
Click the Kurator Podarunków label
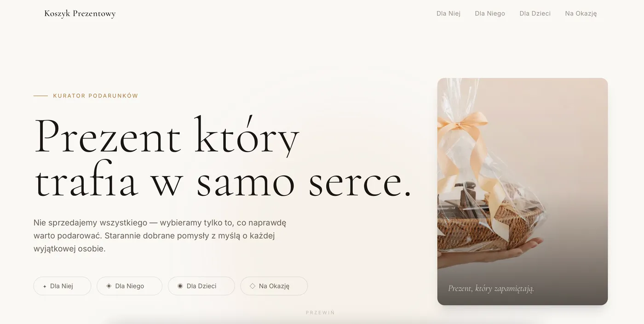[x=96, y=96]
